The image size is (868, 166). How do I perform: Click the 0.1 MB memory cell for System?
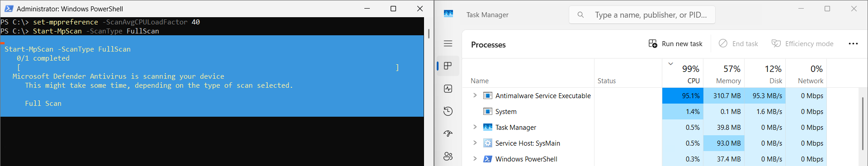tap(724, 112)
